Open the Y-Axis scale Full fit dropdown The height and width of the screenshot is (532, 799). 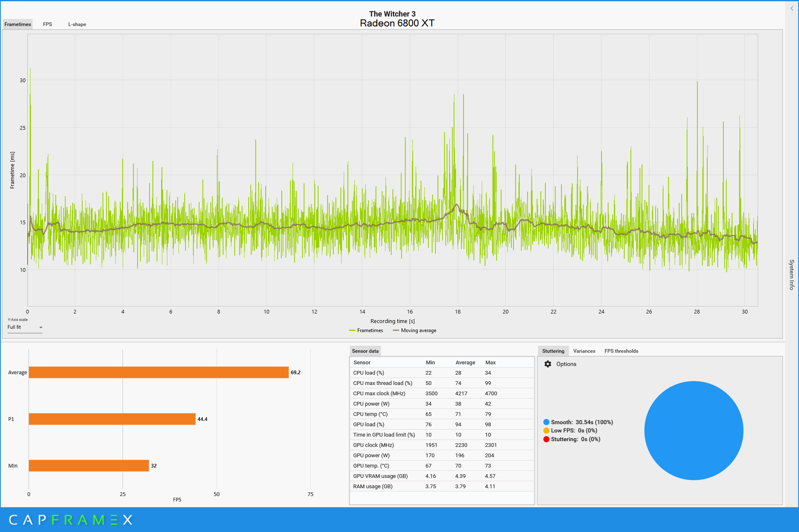[x=25, y=327]
